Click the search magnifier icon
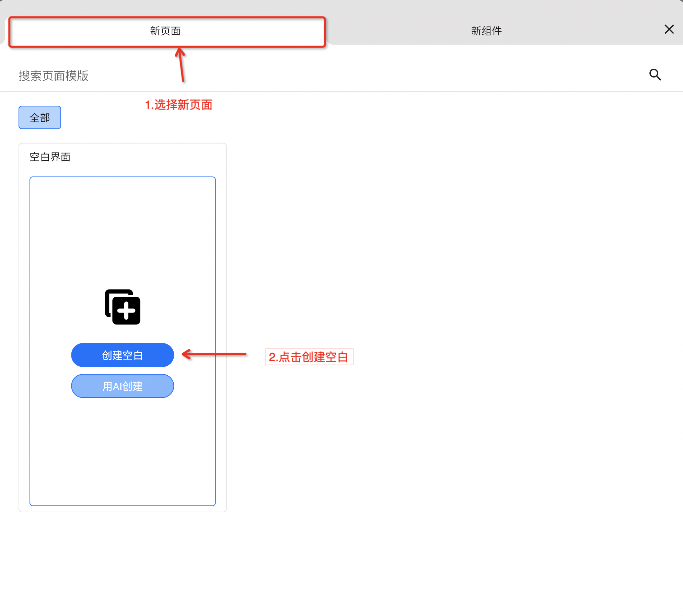This screenshot has width=683, height=616. coord(655,75)
